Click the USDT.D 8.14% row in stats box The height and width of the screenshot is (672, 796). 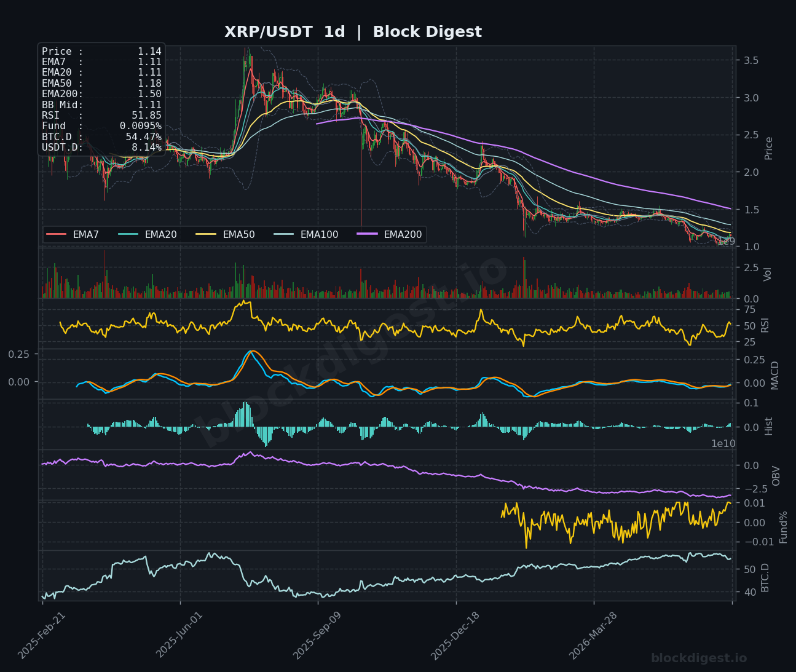tap(101, 148)
